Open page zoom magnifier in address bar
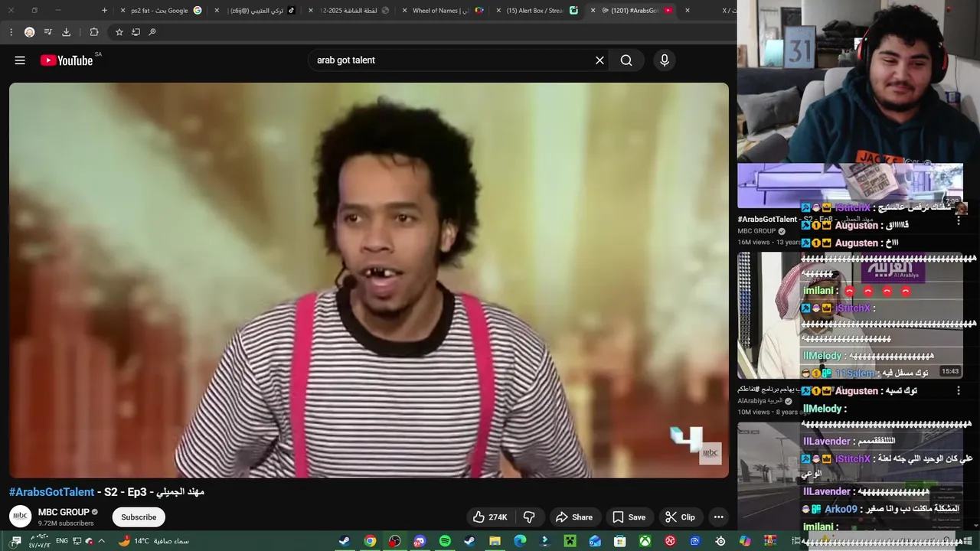Screen dimensions: 980x551 tap(152, 32)
